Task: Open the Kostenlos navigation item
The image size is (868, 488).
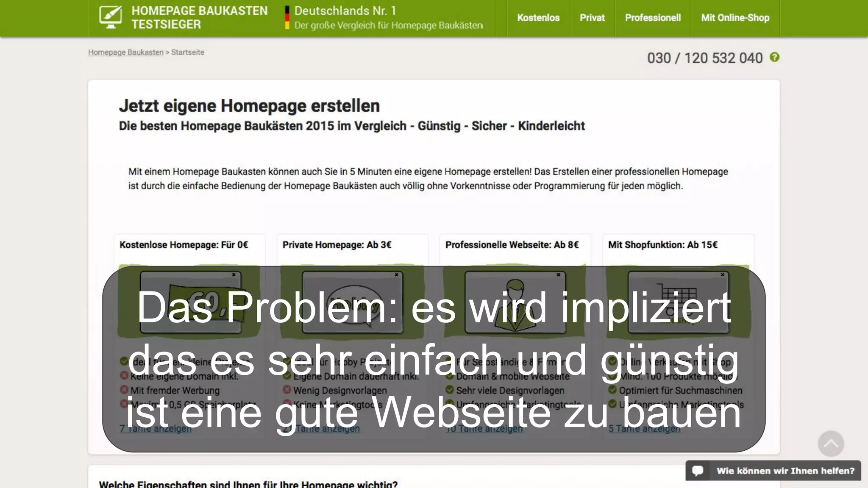Action: (538, 18)
